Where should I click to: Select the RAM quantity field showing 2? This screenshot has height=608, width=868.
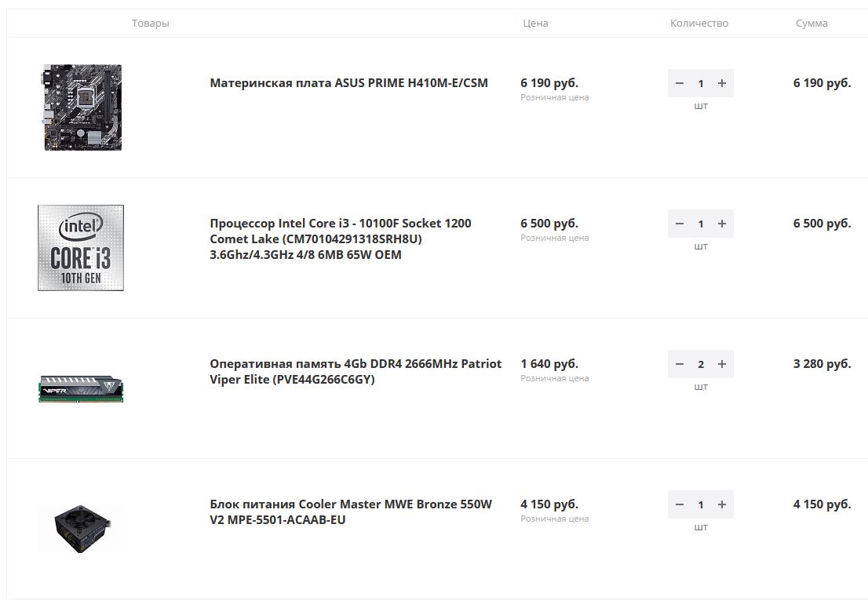[x=701, y=364]
